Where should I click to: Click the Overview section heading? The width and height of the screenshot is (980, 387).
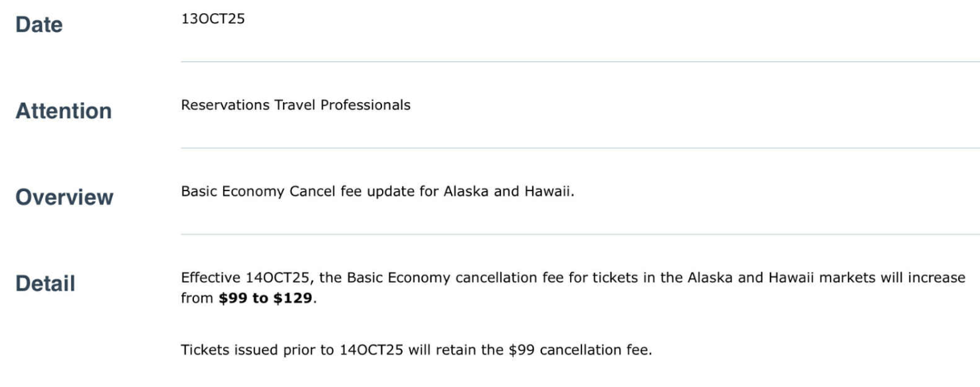point(64,197)
